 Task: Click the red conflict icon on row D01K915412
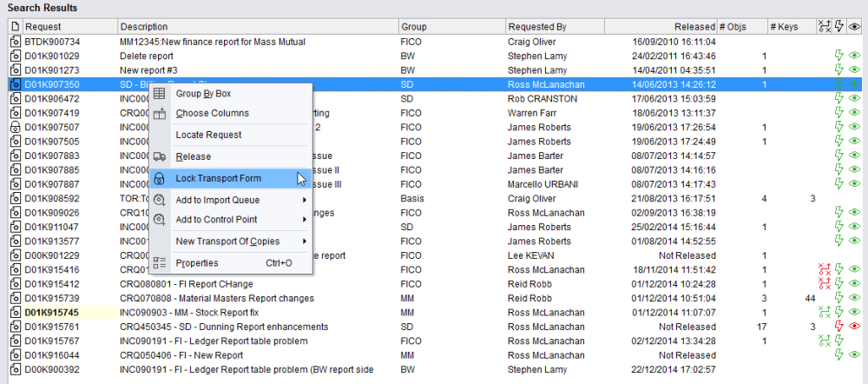click(x=825, y=284)
